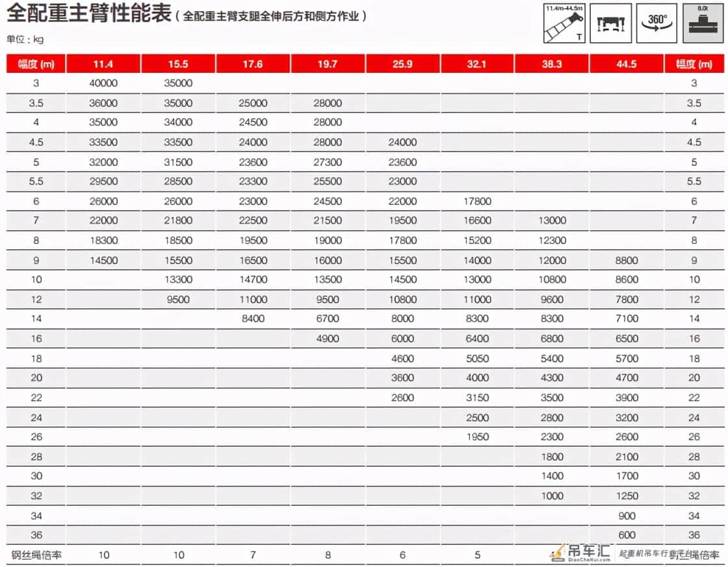This screenshot has height=567, width=728.
Task: Click the 3150 value cell
Action: pos(477,397)
